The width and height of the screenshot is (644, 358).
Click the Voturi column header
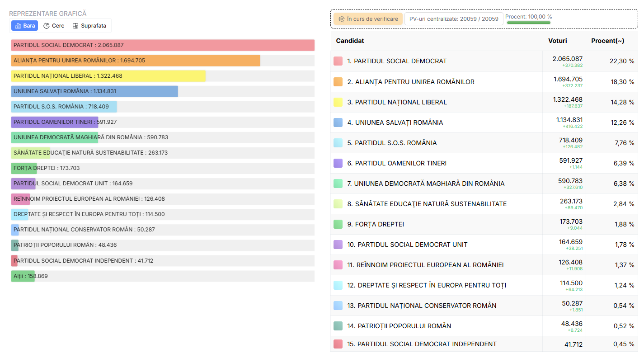(x=557, y=41)
